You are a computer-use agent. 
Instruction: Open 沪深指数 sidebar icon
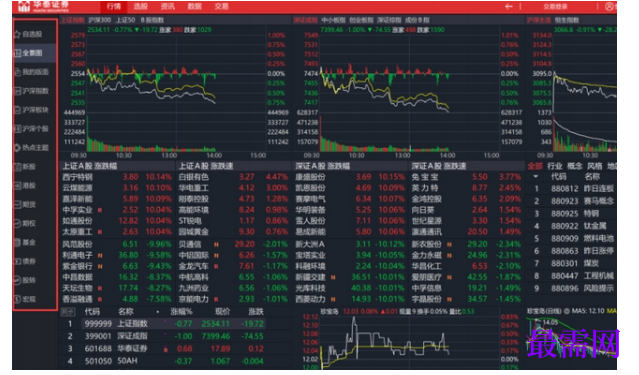[18, 91]
